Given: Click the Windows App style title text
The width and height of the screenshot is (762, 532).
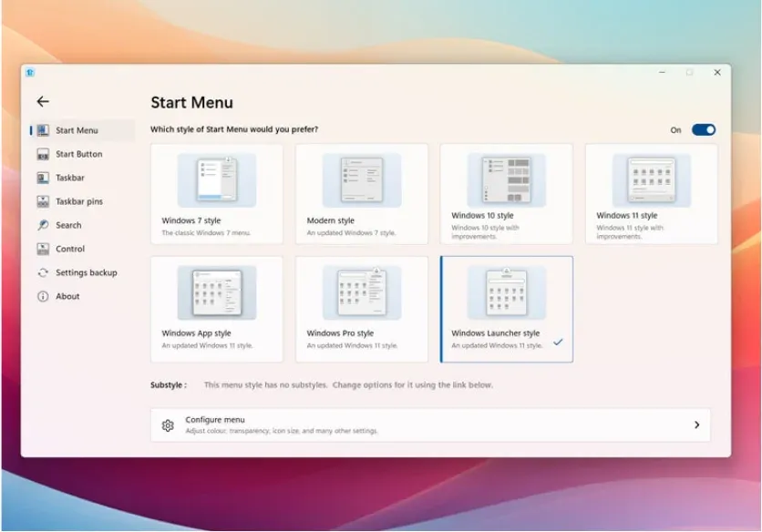Looking at the screenshot, I should click(196, 333).
